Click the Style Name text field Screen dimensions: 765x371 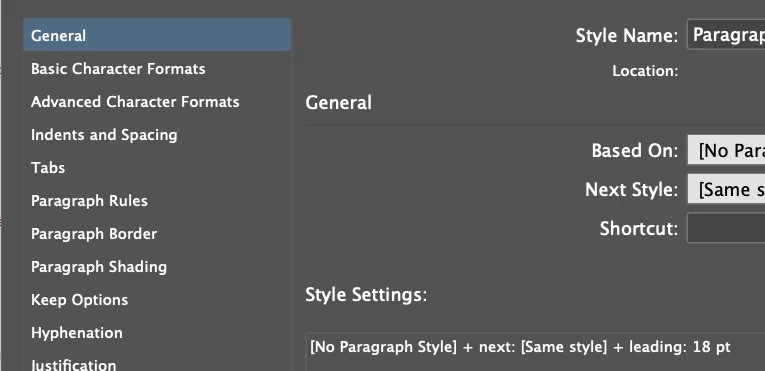(726, 35)
